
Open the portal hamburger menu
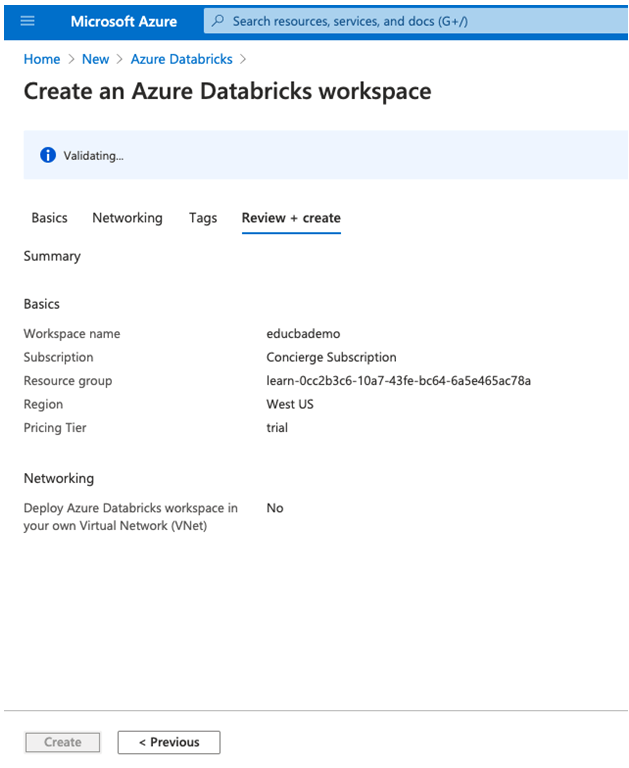point(27,21)
